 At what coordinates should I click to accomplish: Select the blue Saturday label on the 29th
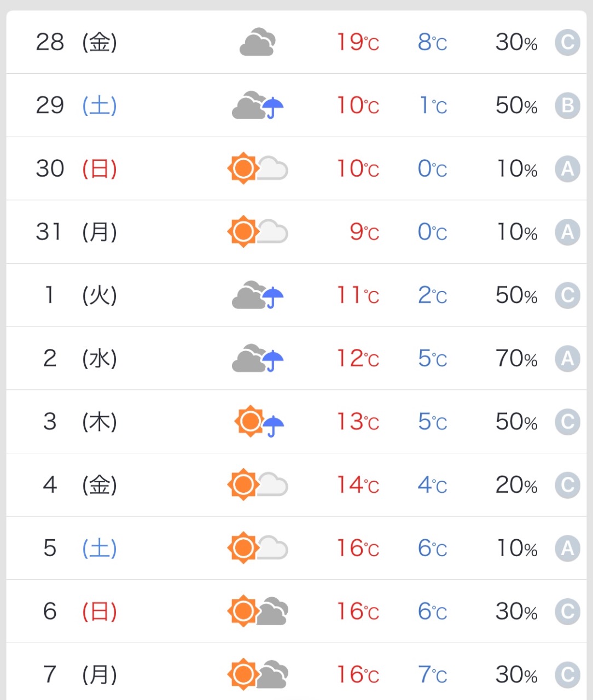tap(100, 105)
